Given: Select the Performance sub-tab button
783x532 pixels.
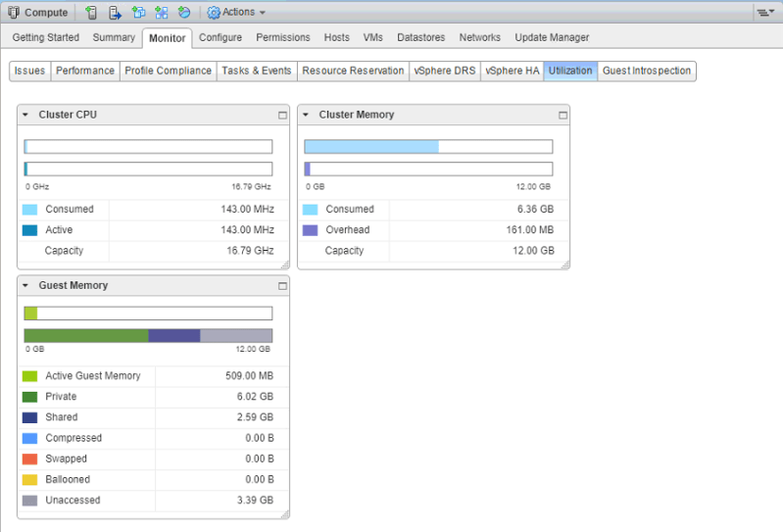Looking at the screenshot, I should click(x=83, y=71).
